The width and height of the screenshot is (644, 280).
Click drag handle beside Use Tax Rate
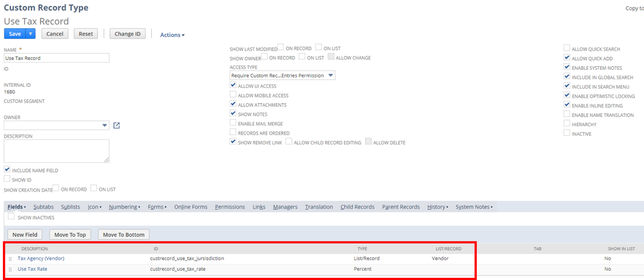click(x=10, y=269)
